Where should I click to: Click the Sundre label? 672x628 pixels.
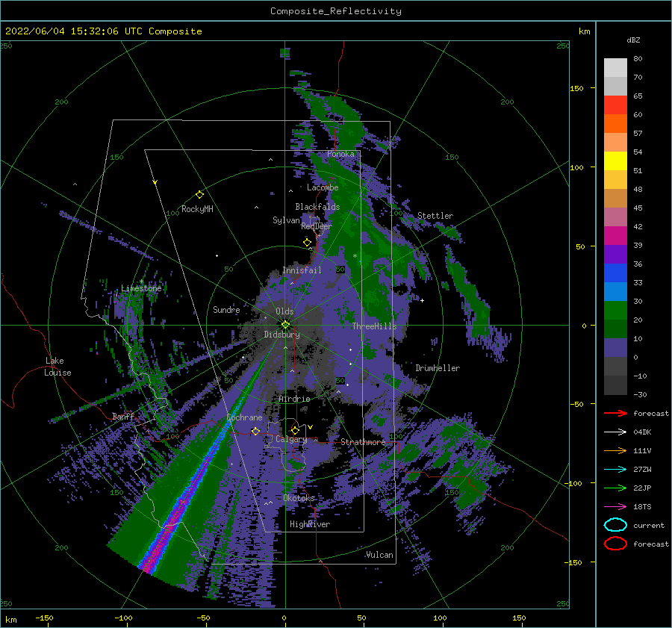tap(226, 309)
